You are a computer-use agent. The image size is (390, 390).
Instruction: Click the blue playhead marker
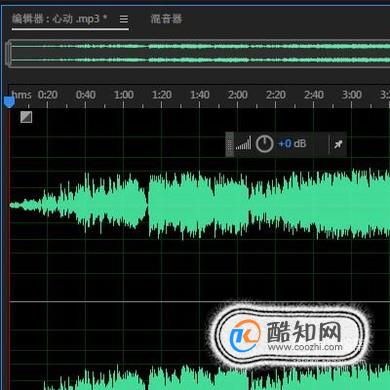[9, 102]
